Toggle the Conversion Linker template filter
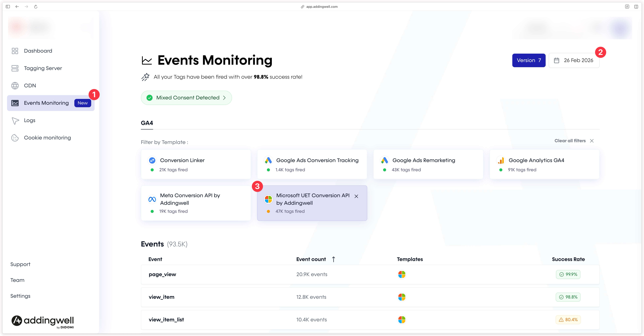This screenshot has width=644, height=336. (x=196, y=164)
